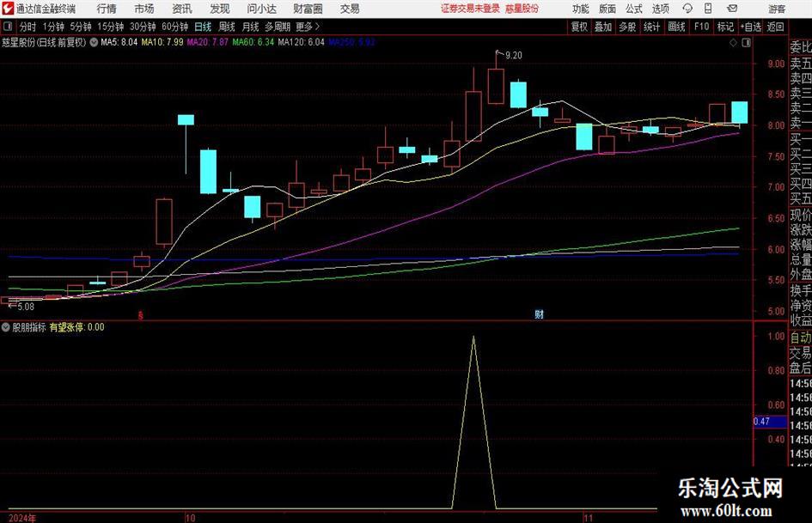Open the 公式 menu

click(x=633, y=9)
